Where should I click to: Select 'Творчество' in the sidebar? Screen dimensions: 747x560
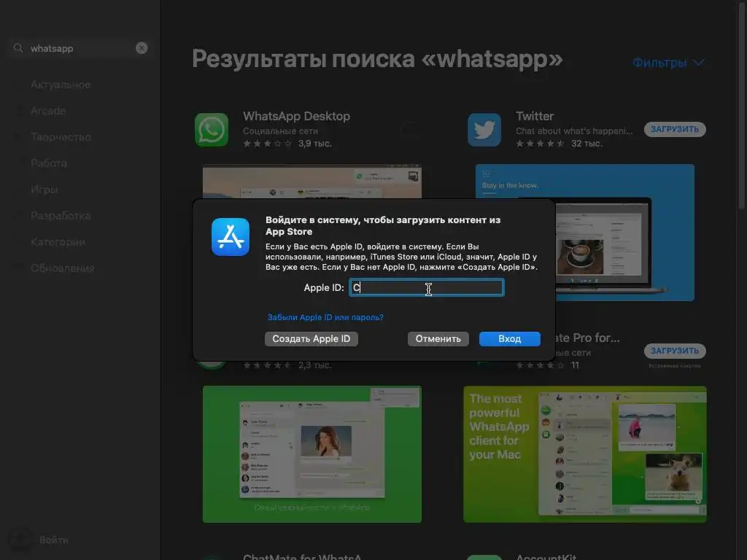[x=61, y=136]
